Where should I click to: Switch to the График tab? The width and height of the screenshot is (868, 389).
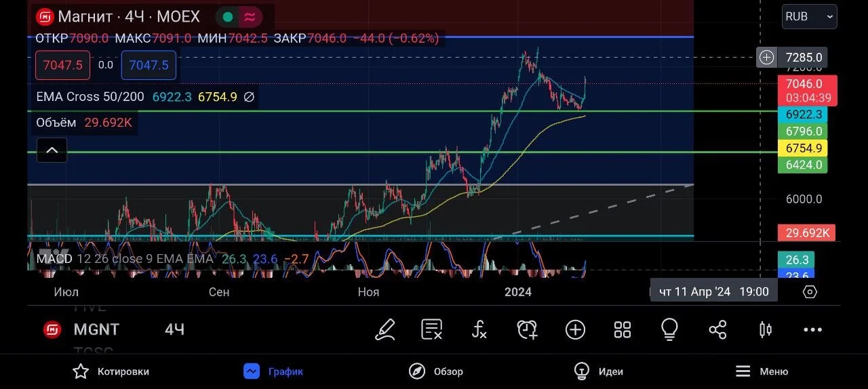pyautogui.click(x=273, y=371)
